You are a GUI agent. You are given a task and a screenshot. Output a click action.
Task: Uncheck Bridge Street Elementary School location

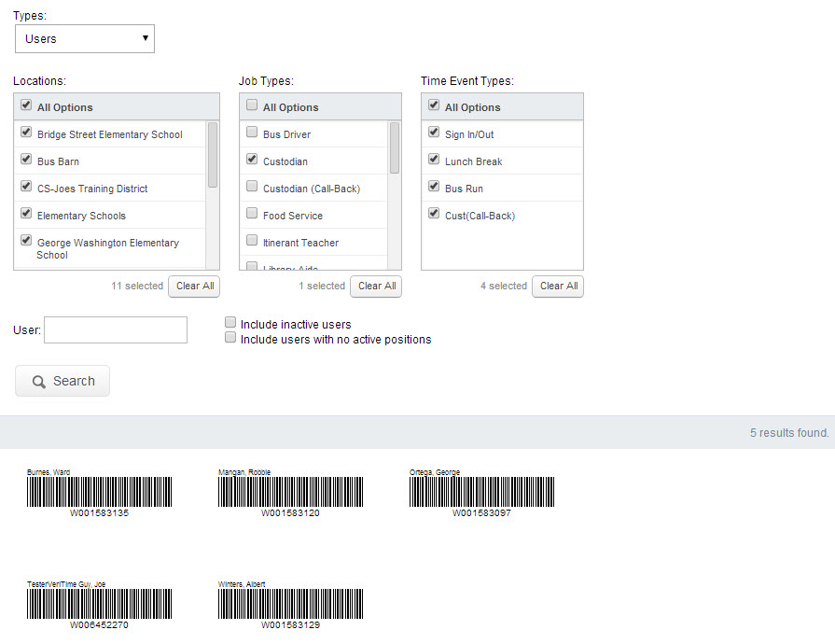[x=26, y=133]
